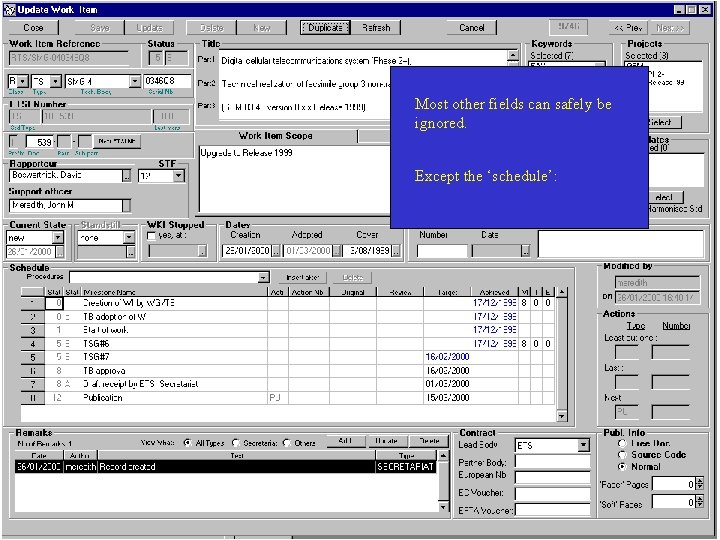Select the Work Item Scope tab

click(x=276, y=136)
